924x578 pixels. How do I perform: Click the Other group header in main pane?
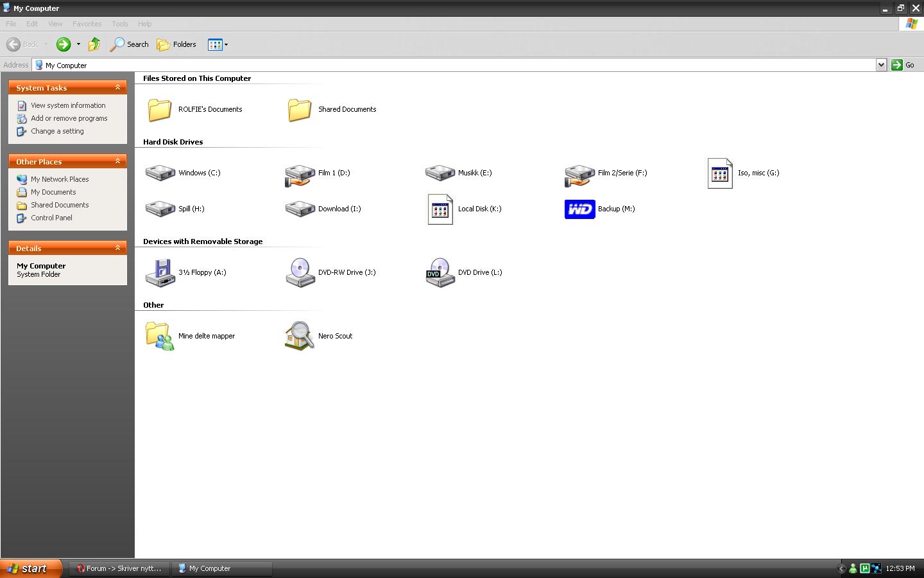coord(153,305)
